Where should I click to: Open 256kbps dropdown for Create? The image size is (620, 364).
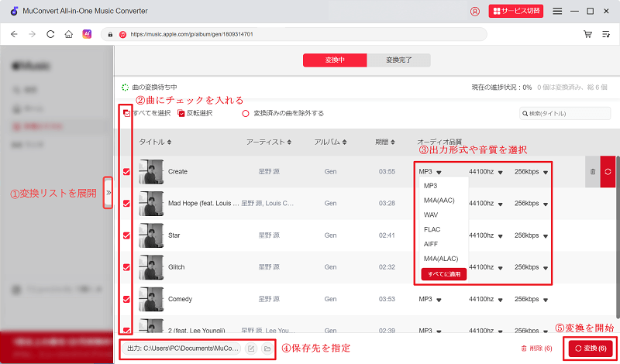531,171
